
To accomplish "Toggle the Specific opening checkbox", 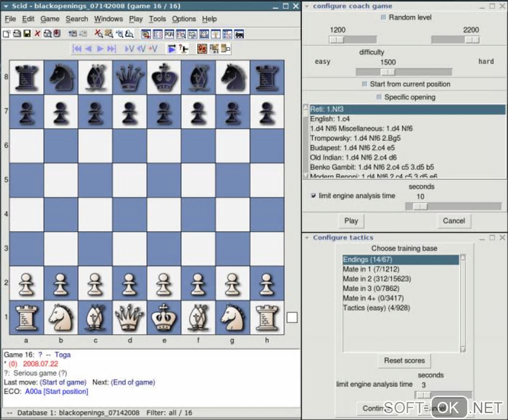I will click(379, 97).
